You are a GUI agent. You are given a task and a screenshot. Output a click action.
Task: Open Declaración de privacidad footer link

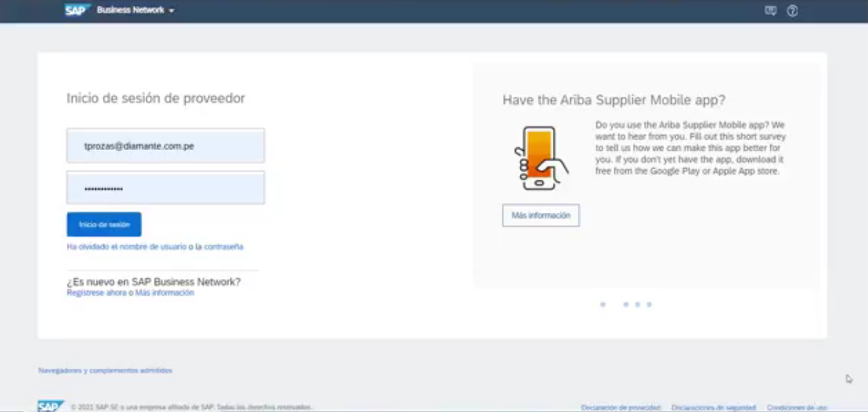(621, 407)
